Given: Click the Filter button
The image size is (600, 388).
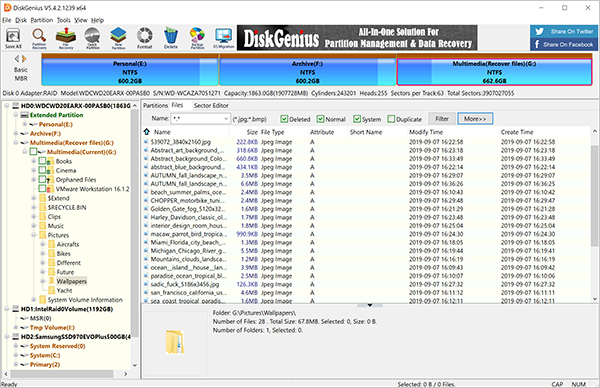Looking at the screenshot, I should (x=442, y=119).
